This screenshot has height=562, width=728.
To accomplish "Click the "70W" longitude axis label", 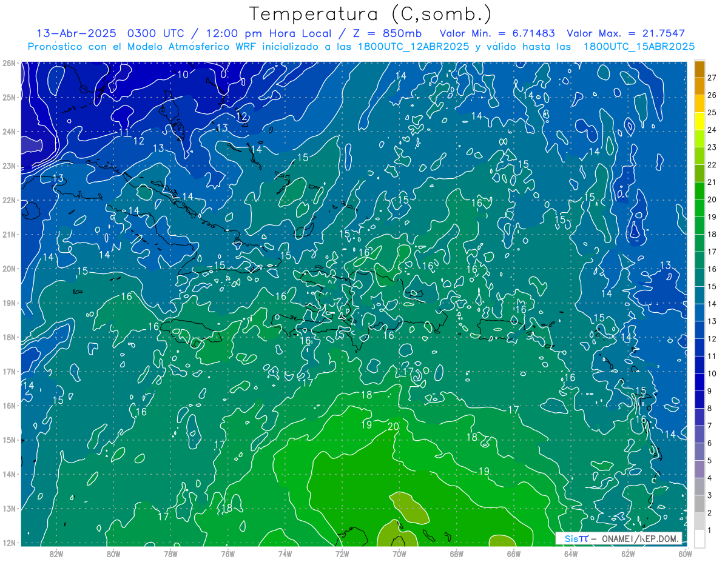I will 399,553.
